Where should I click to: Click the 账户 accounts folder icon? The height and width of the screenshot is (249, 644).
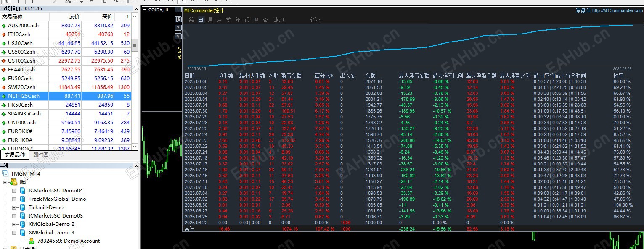pyautogui.click(x=13, y=182)
